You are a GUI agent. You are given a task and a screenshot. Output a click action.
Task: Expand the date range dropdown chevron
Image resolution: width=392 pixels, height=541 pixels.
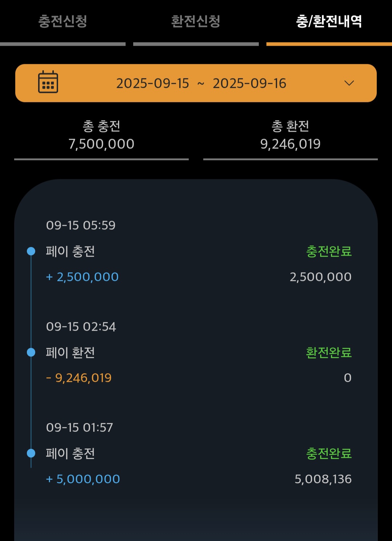pos(349,83)
